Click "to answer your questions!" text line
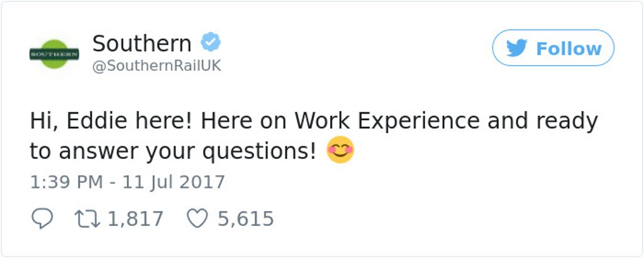The image size is (644, 258). pos(173,151)
